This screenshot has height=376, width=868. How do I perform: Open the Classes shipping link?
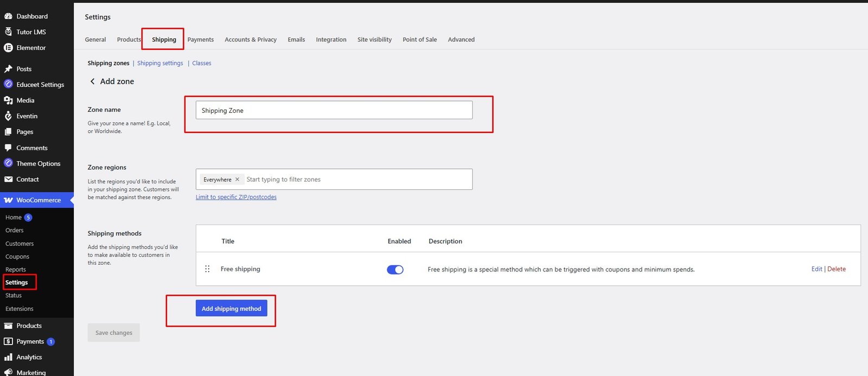point(202,63)
